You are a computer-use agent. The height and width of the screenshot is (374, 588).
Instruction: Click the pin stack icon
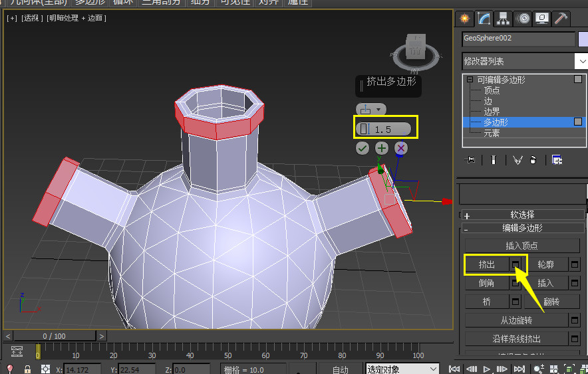point(471,159)
